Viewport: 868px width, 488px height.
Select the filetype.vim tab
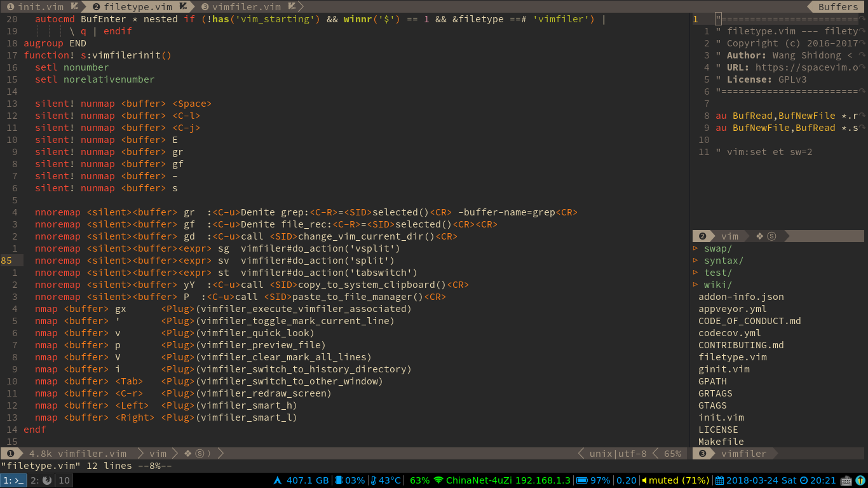[x=138, y=7]
